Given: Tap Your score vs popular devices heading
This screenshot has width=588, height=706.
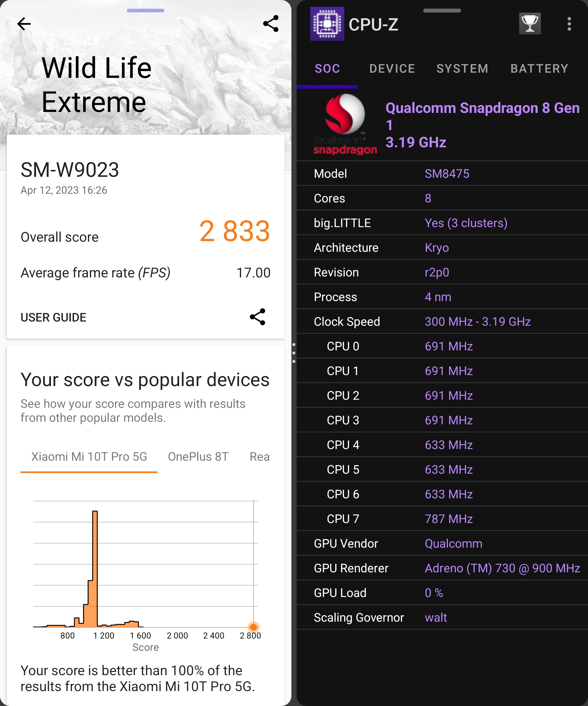Looking at the screenshot, I should coord(145,380).
